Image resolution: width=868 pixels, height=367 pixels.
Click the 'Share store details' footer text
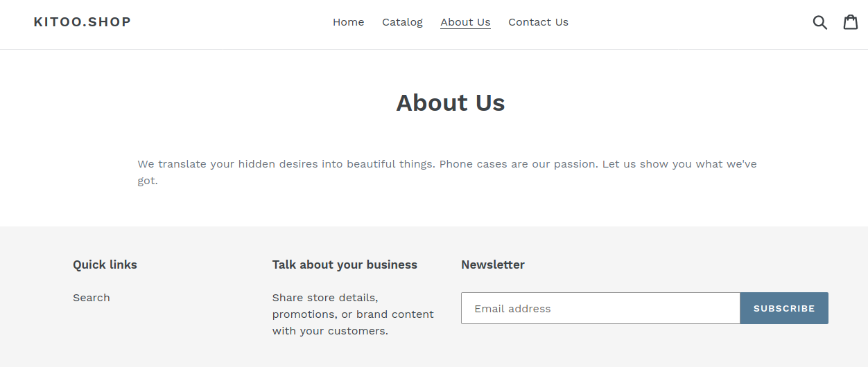click(x=325, y=298)
